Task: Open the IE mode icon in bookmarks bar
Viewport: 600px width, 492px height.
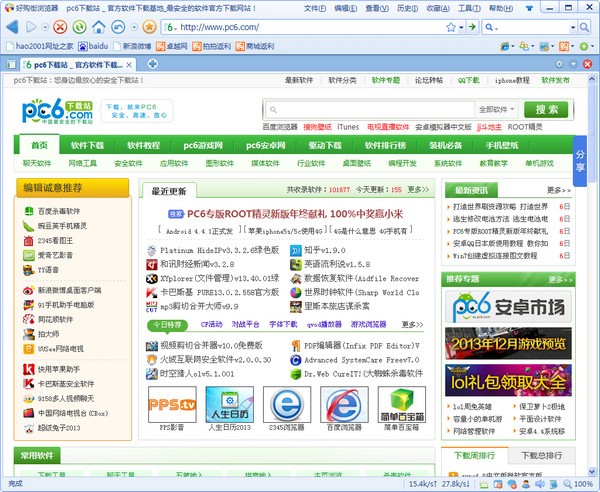Action: (x=505, y=46)
